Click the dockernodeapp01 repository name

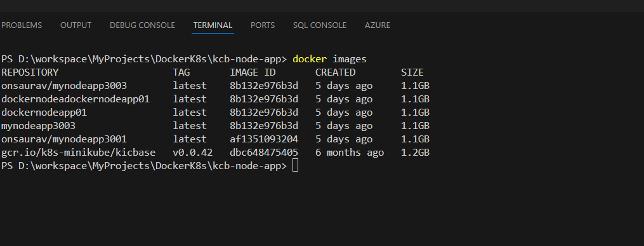click(x=44, y=113)
